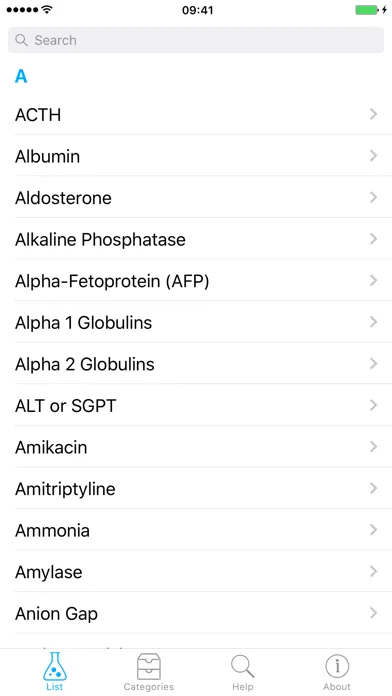Viewport: 392px width, 696px height.
Task: Select the Aldosterone list item
Action: (196, 198)
